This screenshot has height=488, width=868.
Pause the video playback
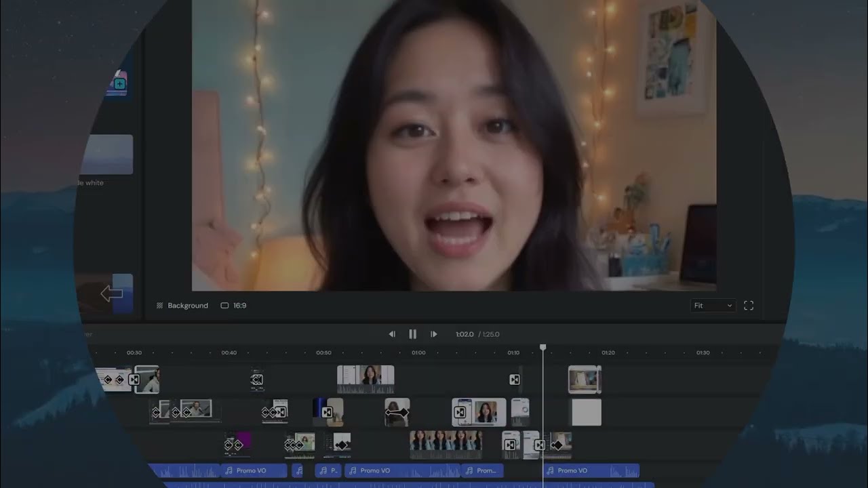tap(412, 334)
